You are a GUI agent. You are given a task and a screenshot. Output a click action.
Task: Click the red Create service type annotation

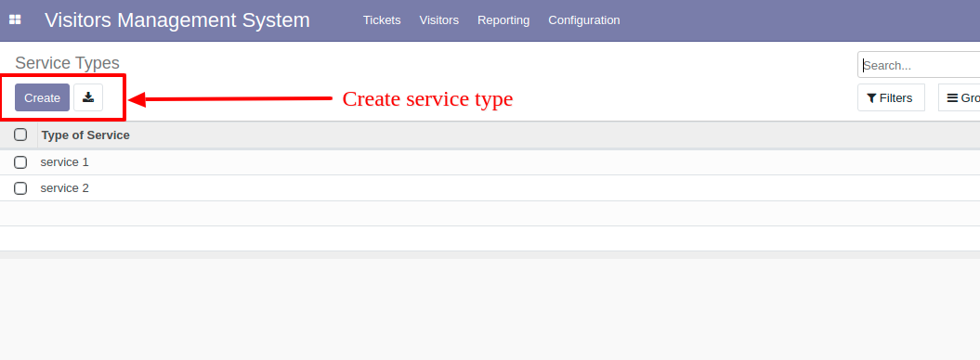coord(427,98)
